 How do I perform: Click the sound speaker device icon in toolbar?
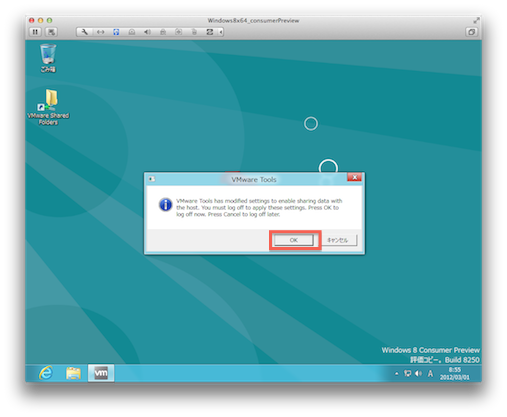pos(147,32)
